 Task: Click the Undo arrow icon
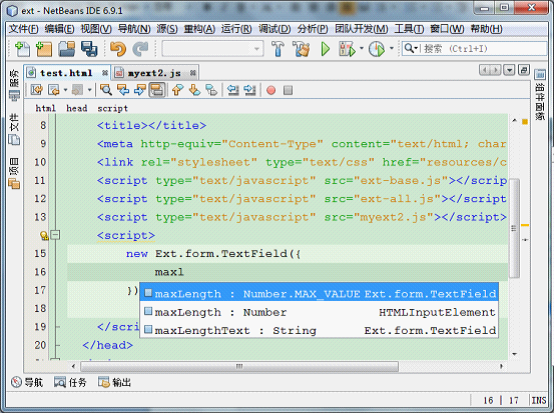click(118, 49)
